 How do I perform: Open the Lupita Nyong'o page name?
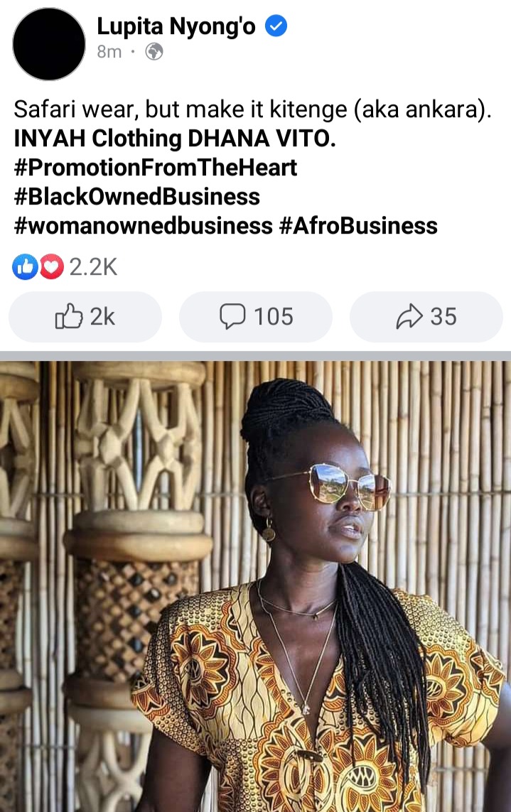176,26
